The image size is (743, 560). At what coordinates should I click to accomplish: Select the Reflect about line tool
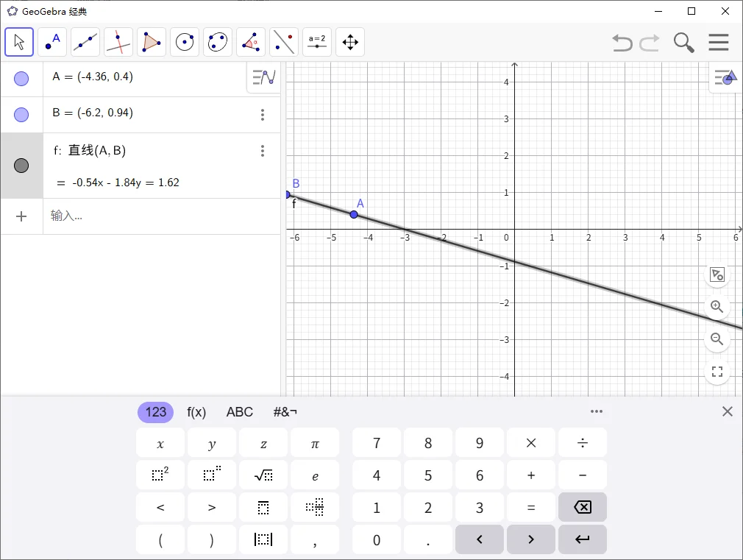coord(284,42)
